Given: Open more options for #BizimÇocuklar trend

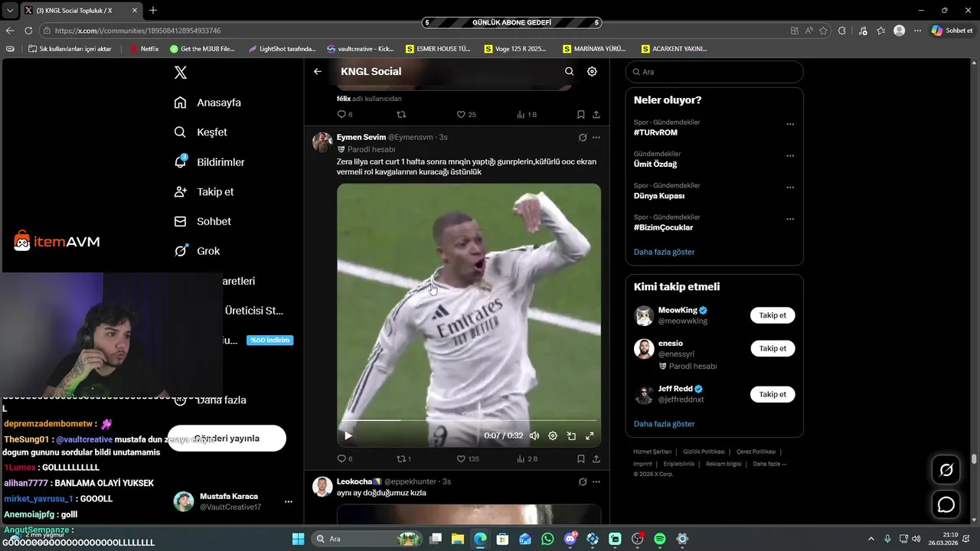Looking at the screenshot, I should (x=790, y=219).
